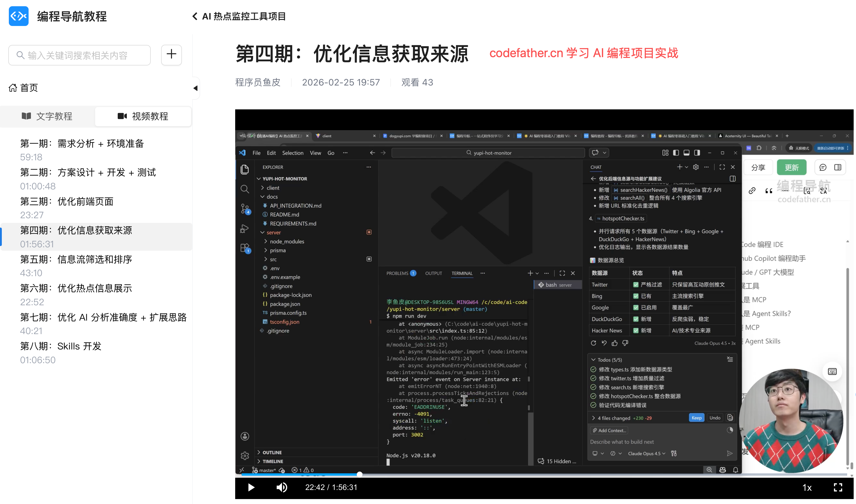Viewport: 856px width, 504px height.
Task: Click the 编程导航教程 logo icon
Action: pos(19,16)
